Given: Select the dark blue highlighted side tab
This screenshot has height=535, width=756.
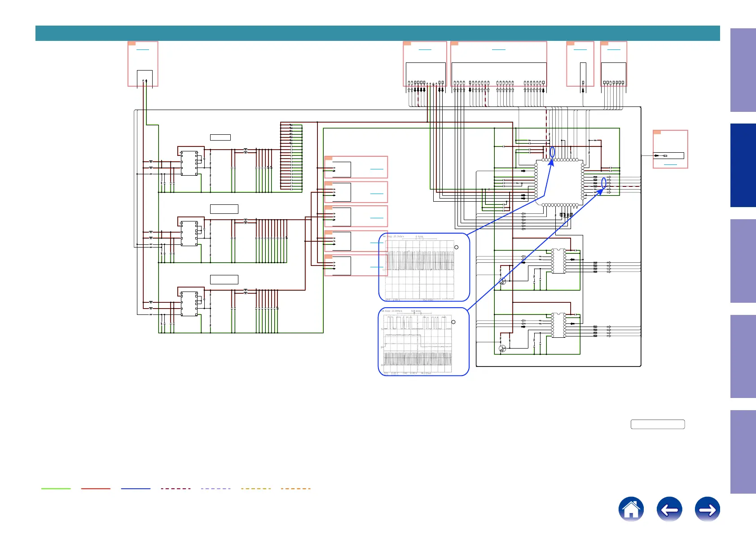Looking at the screenshot, I should click(x=743, y=165).
